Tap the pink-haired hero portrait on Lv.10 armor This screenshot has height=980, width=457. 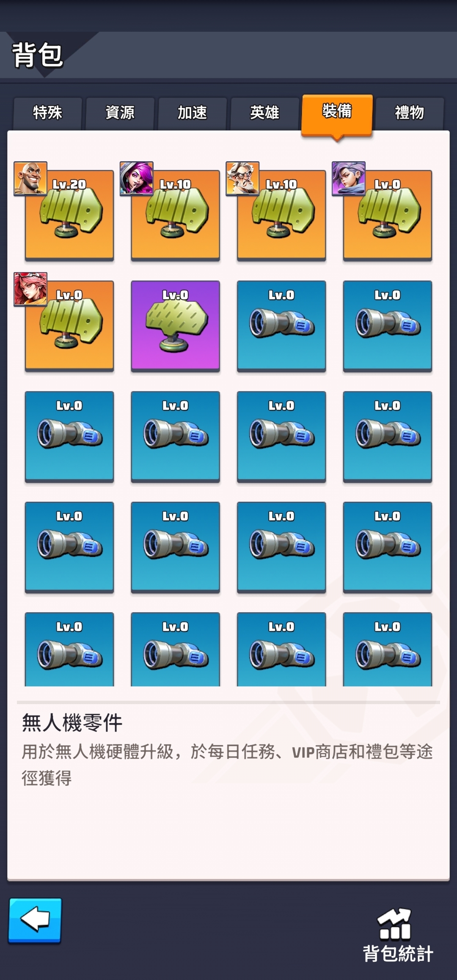pyautogui.click(x=136, y=178)
